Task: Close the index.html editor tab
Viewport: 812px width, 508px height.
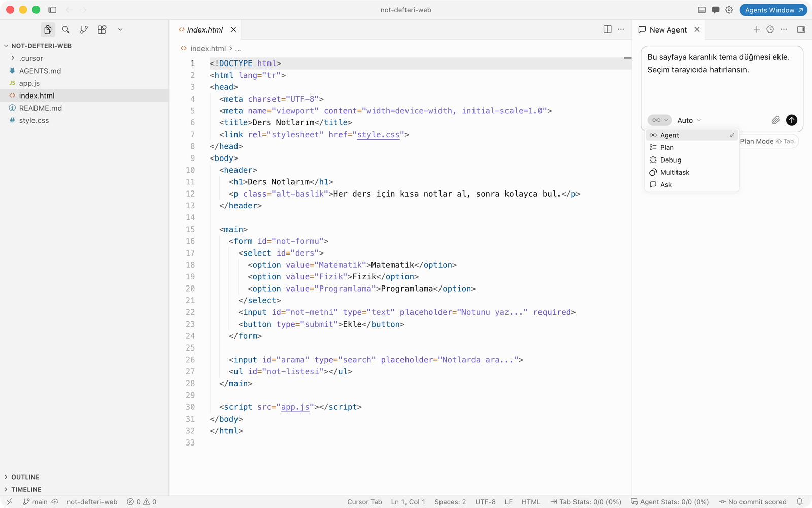Action: coord(233,30)
